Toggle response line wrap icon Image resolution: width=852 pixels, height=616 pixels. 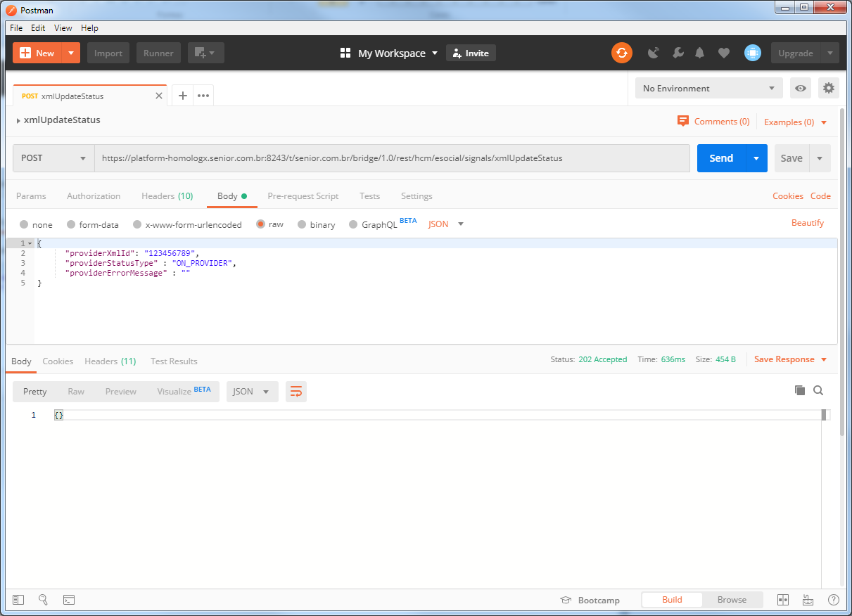pos(296,392)
